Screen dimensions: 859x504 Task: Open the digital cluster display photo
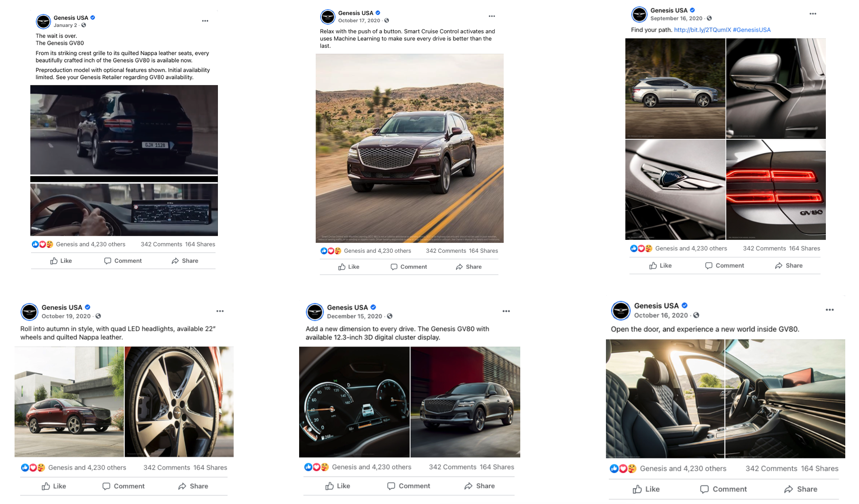click(354, 402)
